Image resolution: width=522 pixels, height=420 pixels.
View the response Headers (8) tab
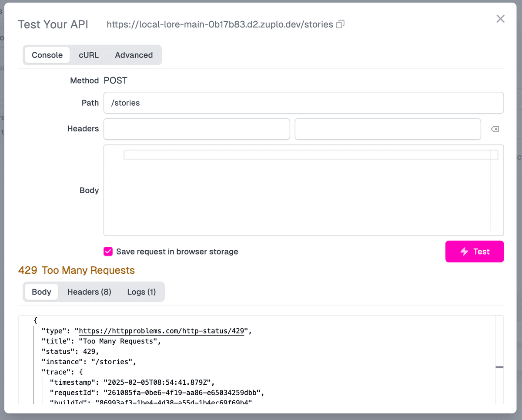pos(89,292)
